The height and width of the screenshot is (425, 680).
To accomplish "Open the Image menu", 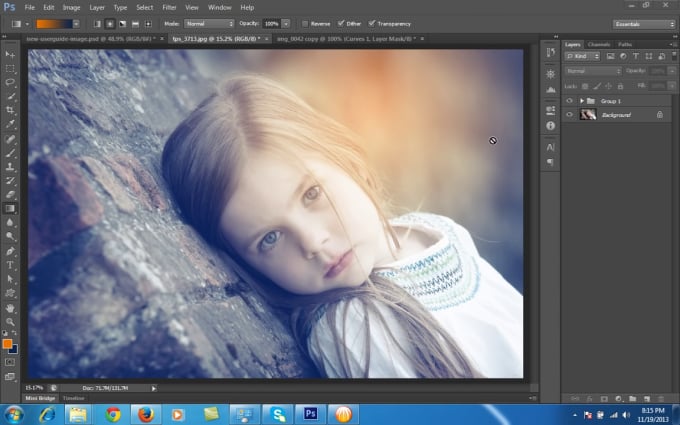I will [x=72, y=7].
